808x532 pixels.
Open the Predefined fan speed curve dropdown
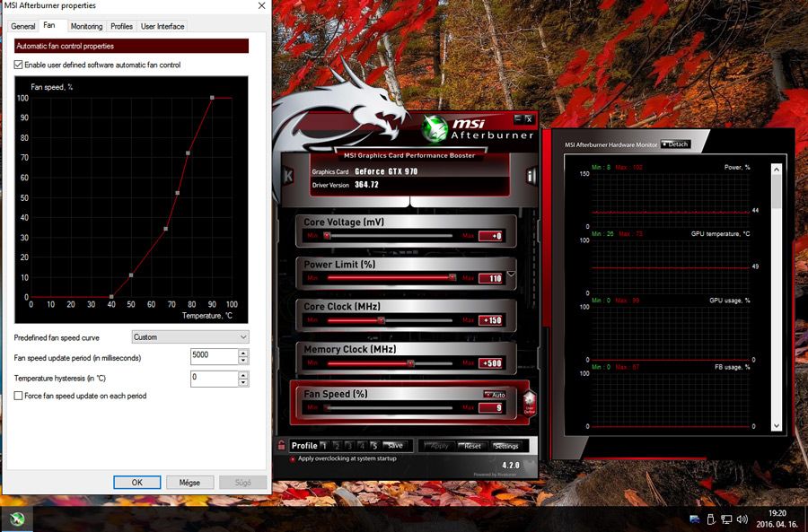tap(190, 337)
